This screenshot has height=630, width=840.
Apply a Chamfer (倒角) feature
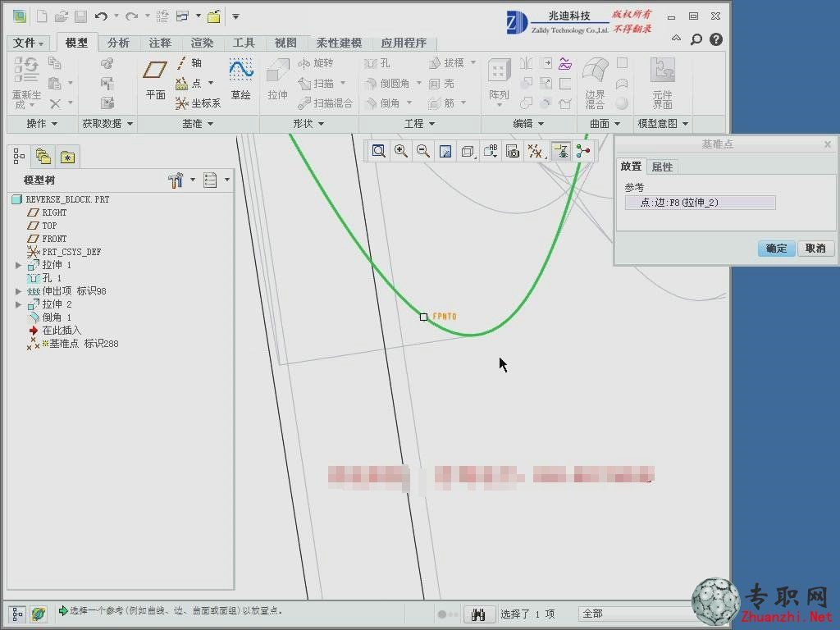click(382, 103)
